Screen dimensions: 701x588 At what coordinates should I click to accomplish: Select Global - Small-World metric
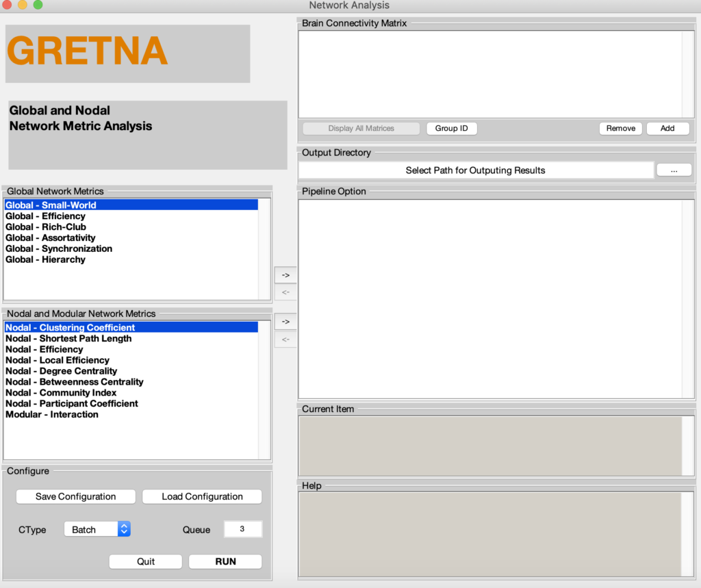click(131, 205)
